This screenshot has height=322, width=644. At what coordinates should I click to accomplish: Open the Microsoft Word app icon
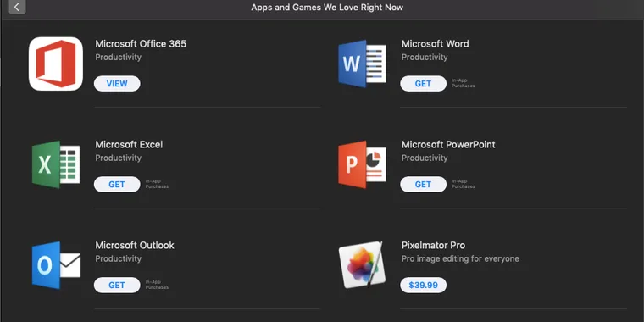click(363, 64)
